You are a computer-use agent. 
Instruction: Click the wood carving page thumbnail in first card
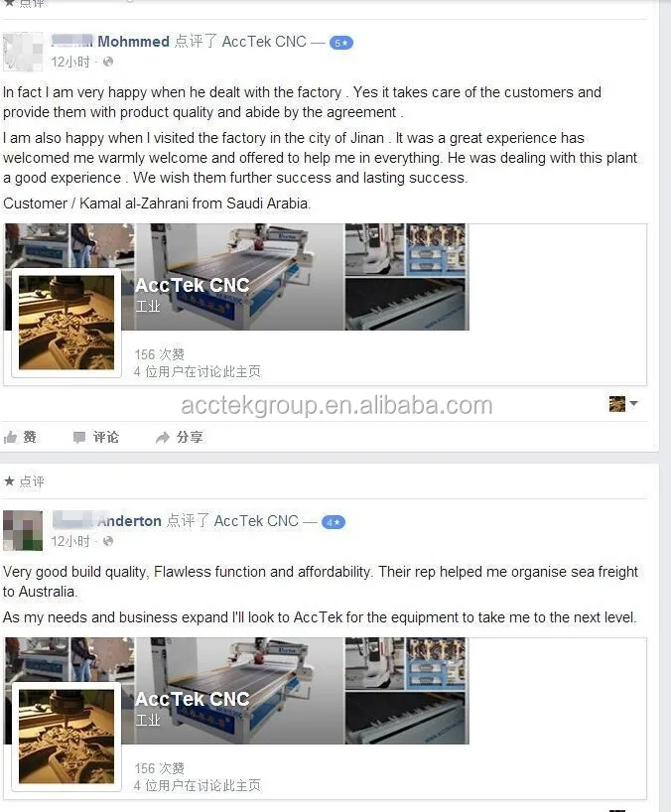pyautogui.click(x=67, y=322)
